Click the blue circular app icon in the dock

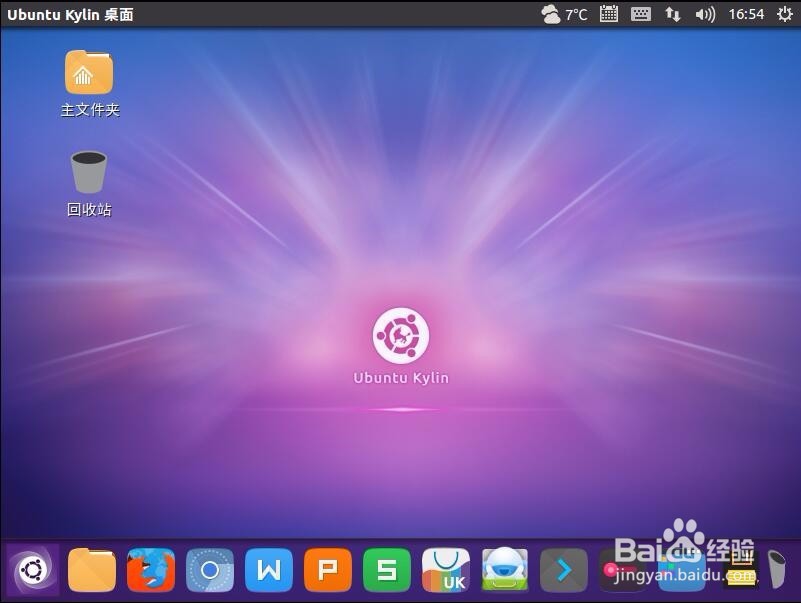click(210, 568)
